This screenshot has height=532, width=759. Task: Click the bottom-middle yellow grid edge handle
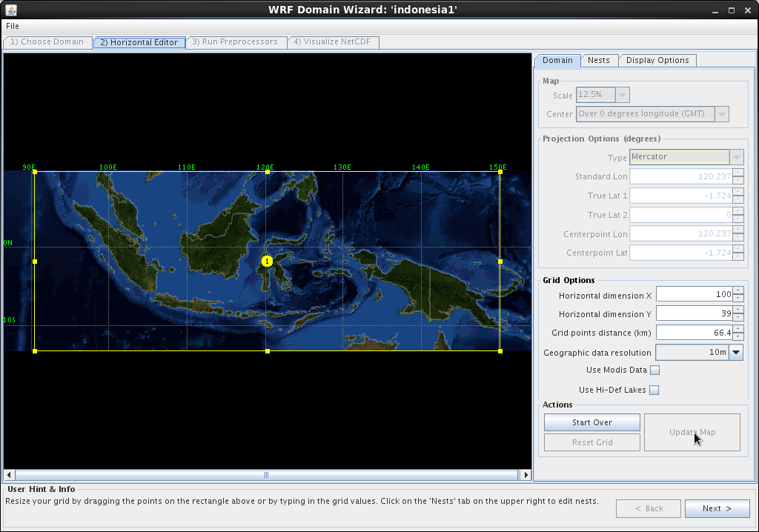[x=268, y=351]
